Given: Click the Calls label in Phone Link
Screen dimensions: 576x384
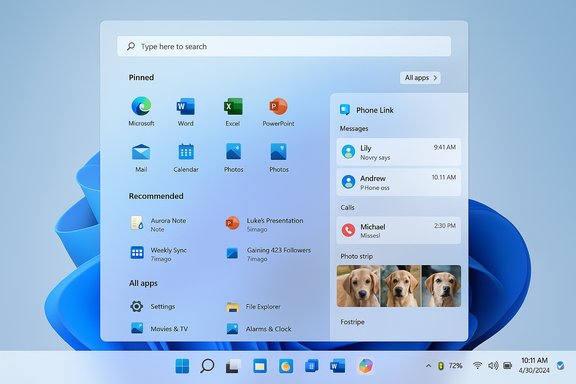Looking at the screenshot, I should [347, 208].
